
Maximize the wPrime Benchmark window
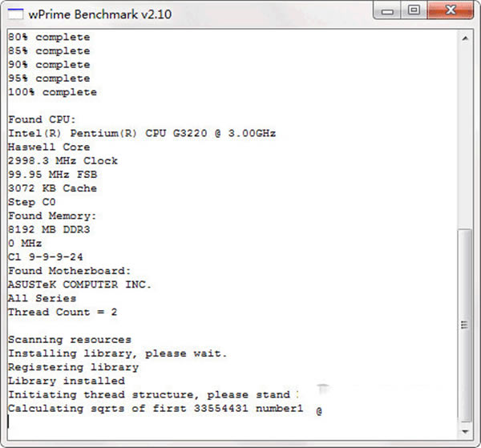pyautogui.click(x=414, y=10)
